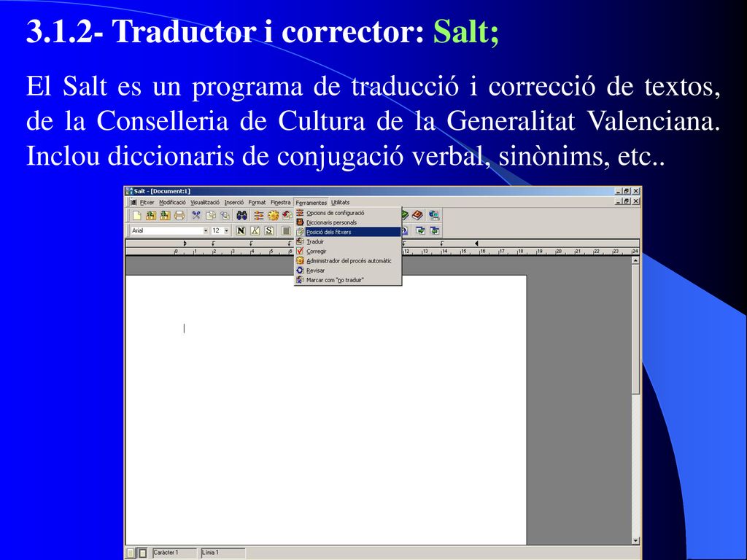This screenshot has width=747, height=560.
Task: Choose Revisar from Ferramentes menu
Action: point(348,270)
